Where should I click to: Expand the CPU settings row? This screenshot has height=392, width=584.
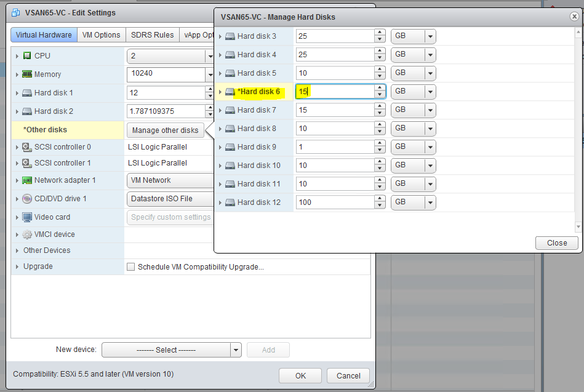tap(17, 56)
